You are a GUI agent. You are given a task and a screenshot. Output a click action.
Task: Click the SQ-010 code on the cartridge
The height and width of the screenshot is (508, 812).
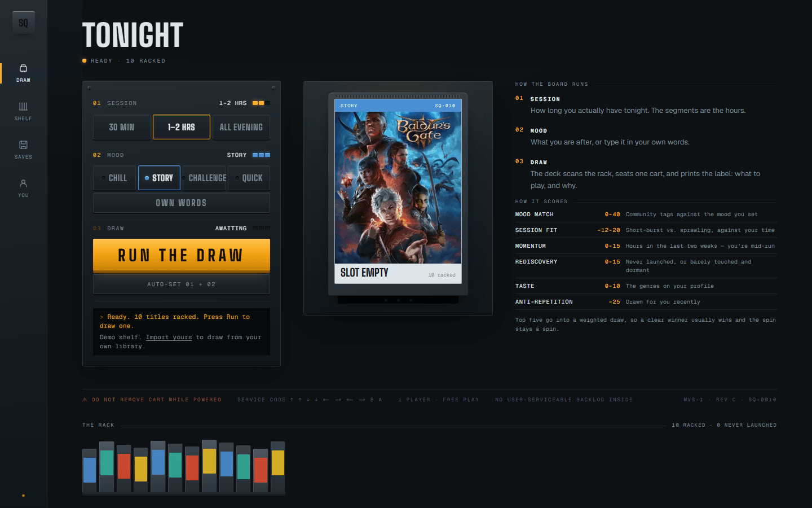point(445,106)
